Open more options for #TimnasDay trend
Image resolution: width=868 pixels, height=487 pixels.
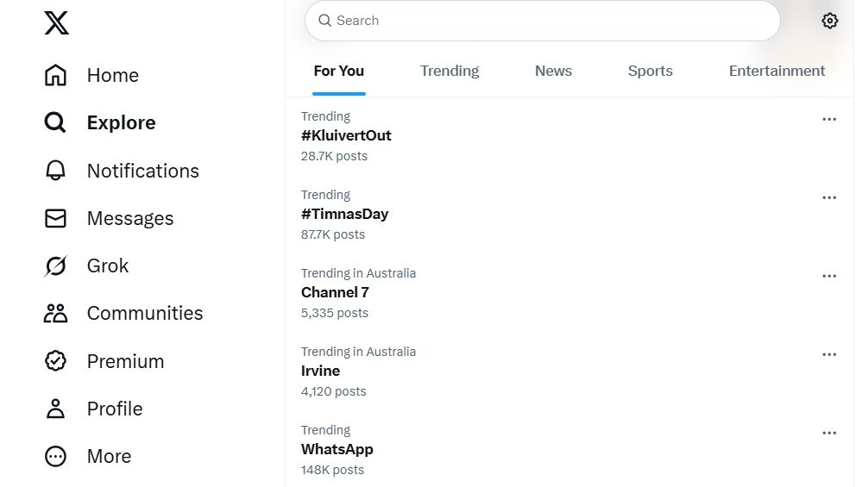[x=829, y=198]
